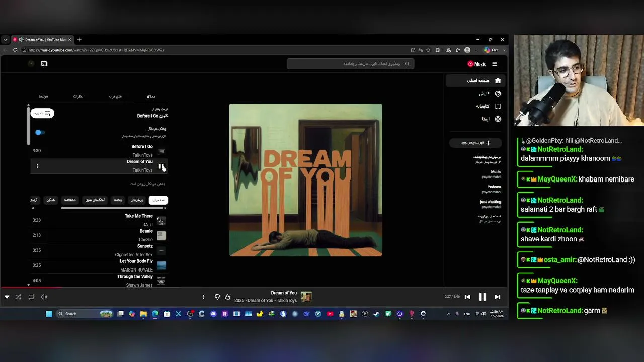
Task: Select the Popular (پرطرفدار) filter chip
Action: point(137,200)
